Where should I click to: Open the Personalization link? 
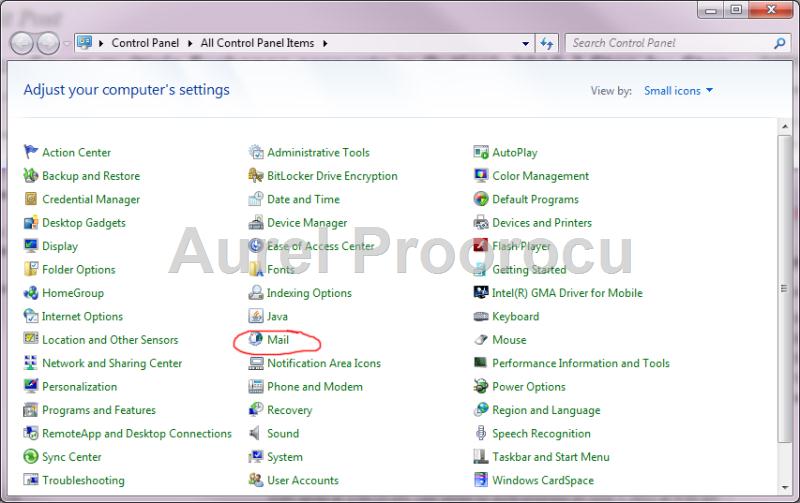coord(80,387)
